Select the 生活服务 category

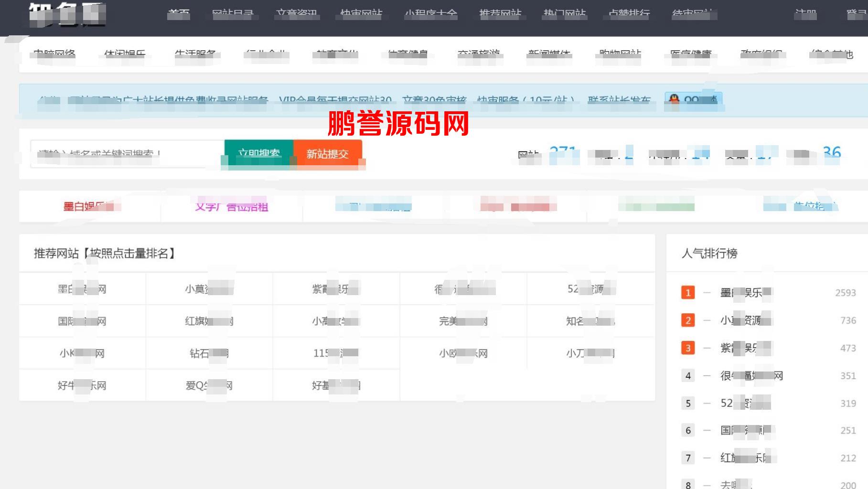pos(195,55)
